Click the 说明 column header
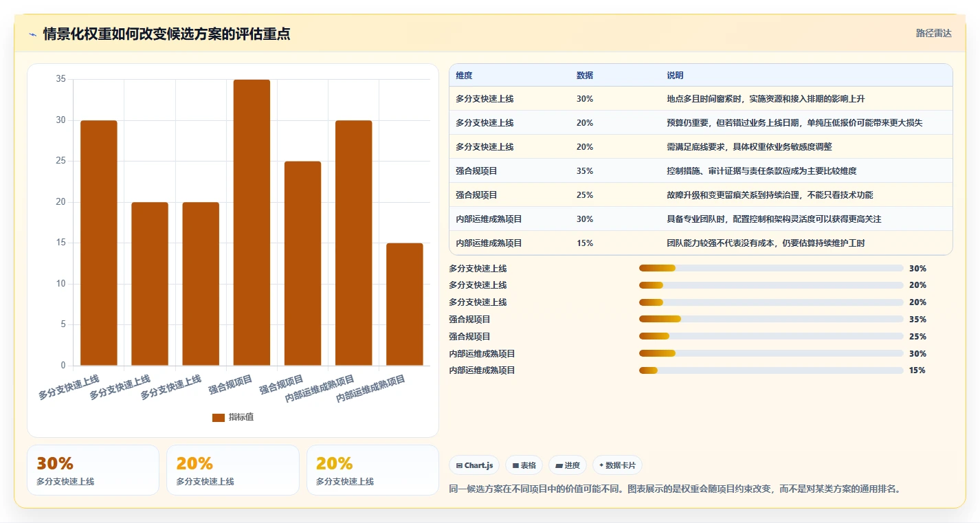The width and height of the screenshot is (980, 523). click(675, 76)
